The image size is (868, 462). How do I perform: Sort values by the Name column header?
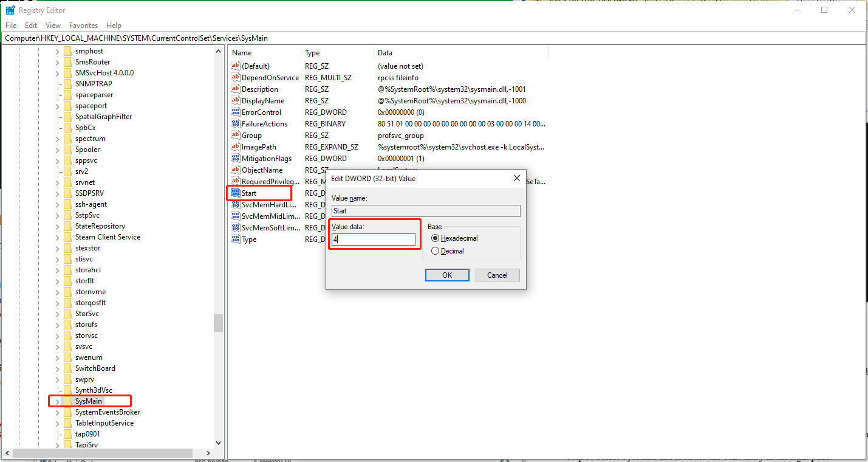[265, 53]
